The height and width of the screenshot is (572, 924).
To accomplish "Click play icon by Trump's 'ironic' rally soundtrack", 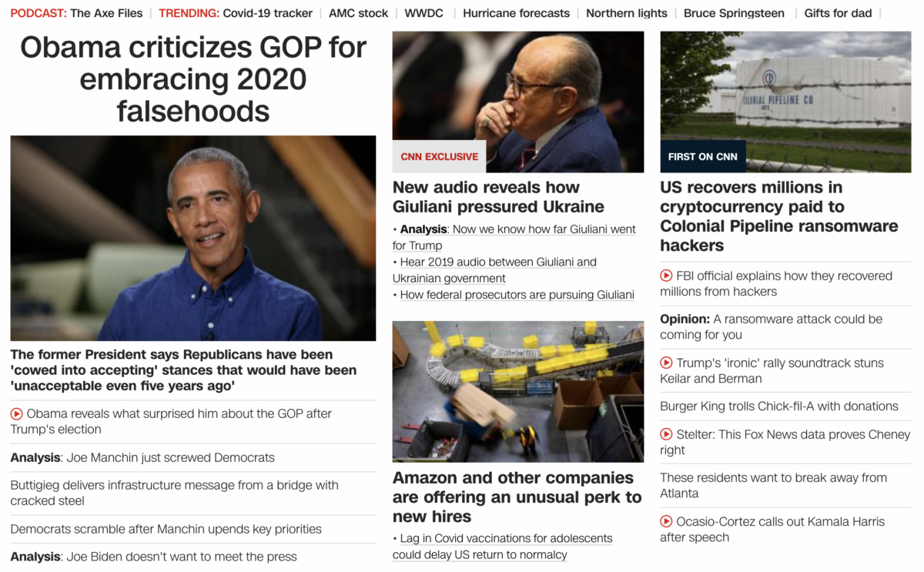I will click(x=666, y=363).
